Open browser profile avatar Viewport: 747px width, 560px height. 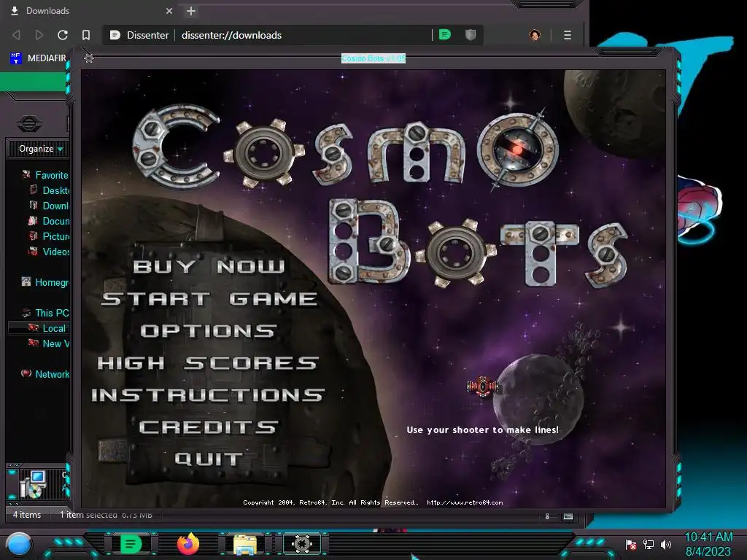(535, 35)
